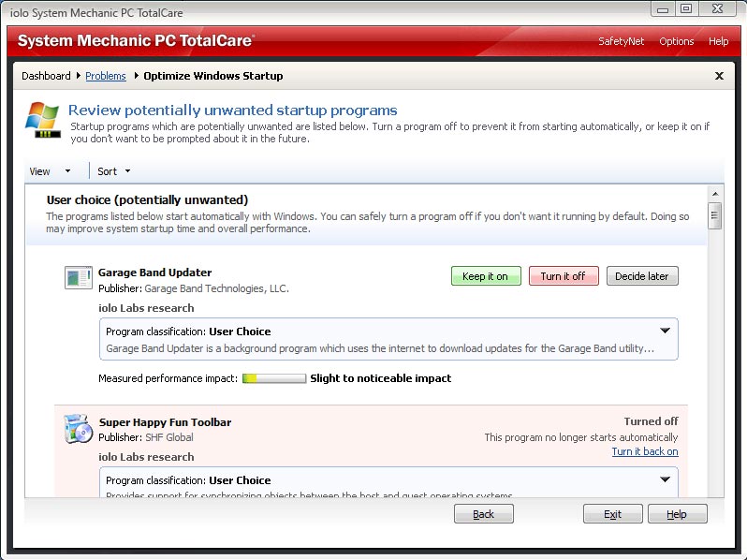Click the Exit button
The height and width of the screenshot is (560, 747).
[x=612, y=514]
